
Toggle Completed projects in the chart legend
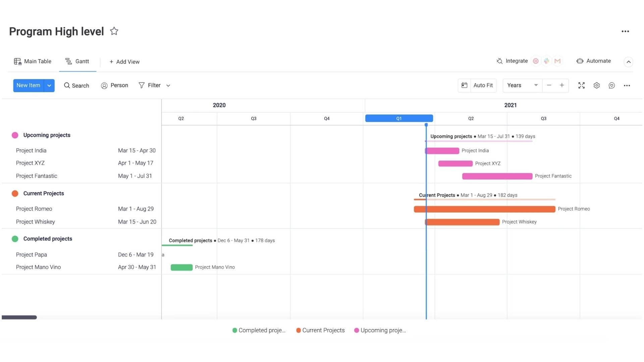tap(258, 330)
